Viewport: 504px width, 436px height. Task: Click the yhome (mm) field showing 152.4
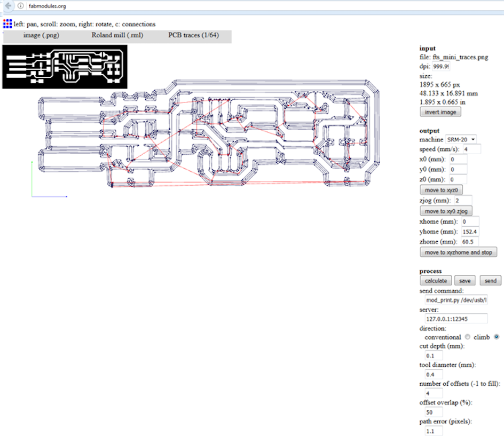(470, 232)
